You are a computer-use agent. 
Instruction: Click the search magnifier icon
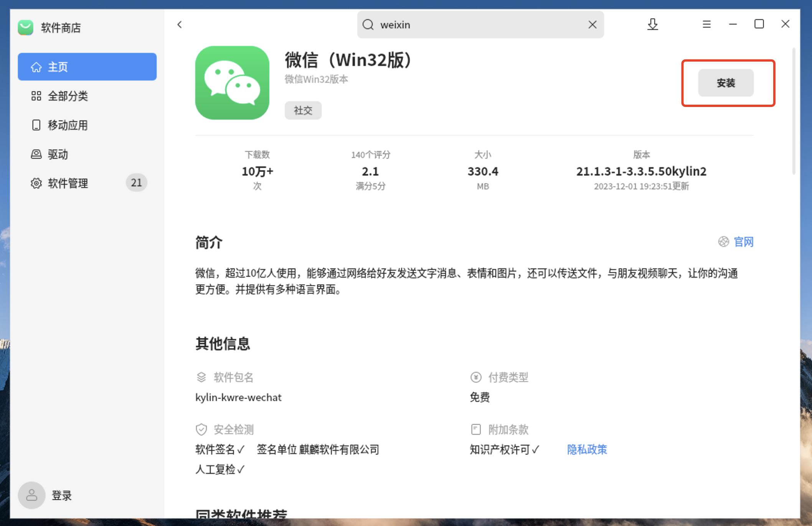pos(368,25)
